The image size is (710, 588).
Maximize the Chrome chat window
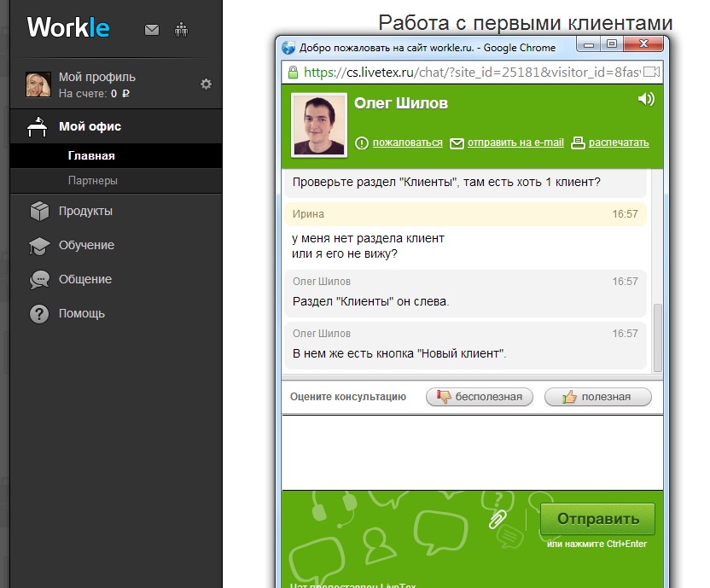click(x=612, y=44)
